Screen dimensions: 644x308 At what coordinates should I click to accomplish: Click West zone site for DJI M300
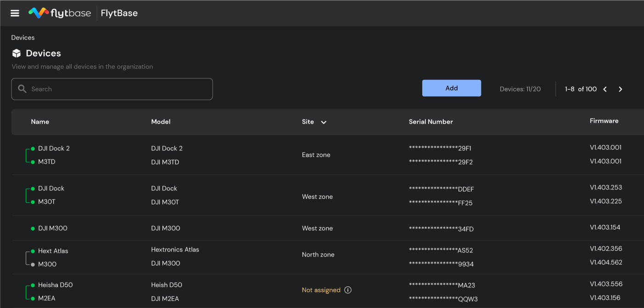tap(317, 228)
